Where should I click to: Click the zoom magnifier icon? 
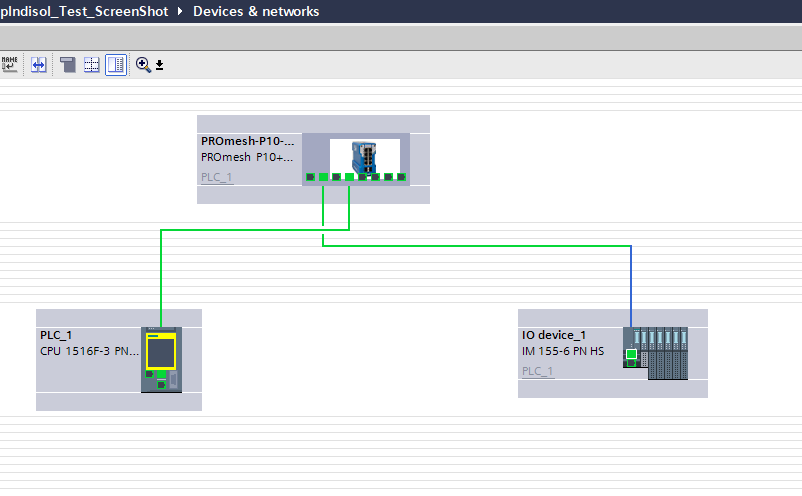click(143, 65)
